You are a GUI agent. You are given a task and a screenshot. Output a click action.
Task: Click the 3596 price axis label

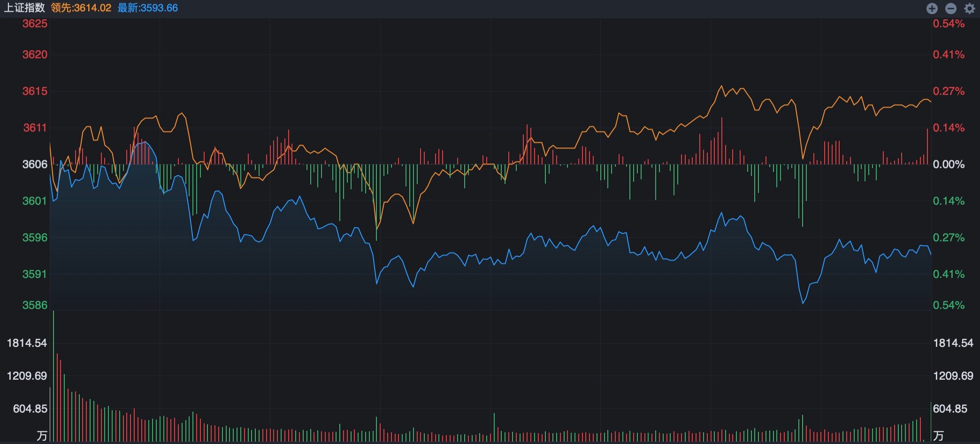[x=35, y=237]
